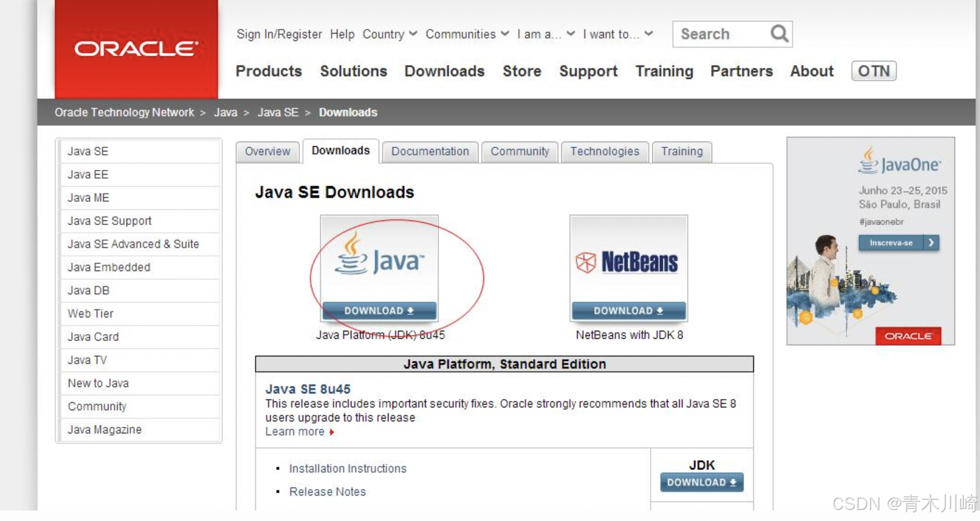The width and height of the screenshot is (980, 521).
Task: Open the Store menu
Action: tap(522, 71)
